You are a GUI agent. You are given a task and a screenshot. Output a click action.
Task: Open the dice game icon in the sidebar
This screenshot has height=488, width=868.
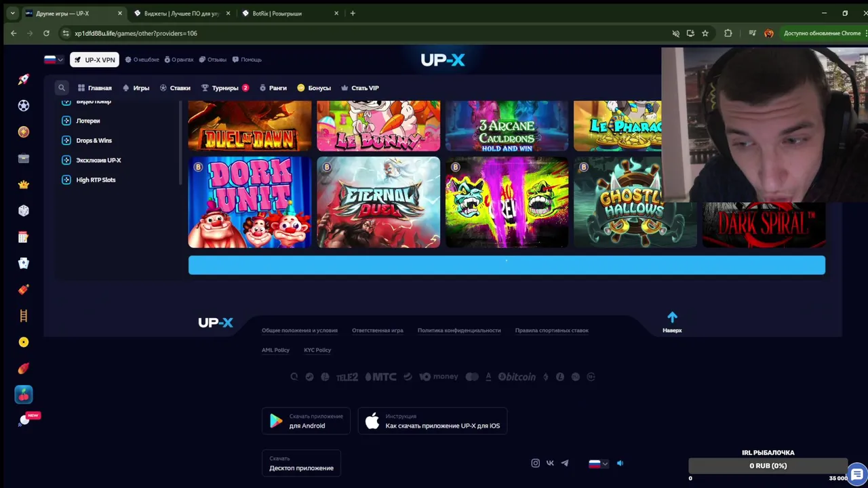[x=24, y=211]
